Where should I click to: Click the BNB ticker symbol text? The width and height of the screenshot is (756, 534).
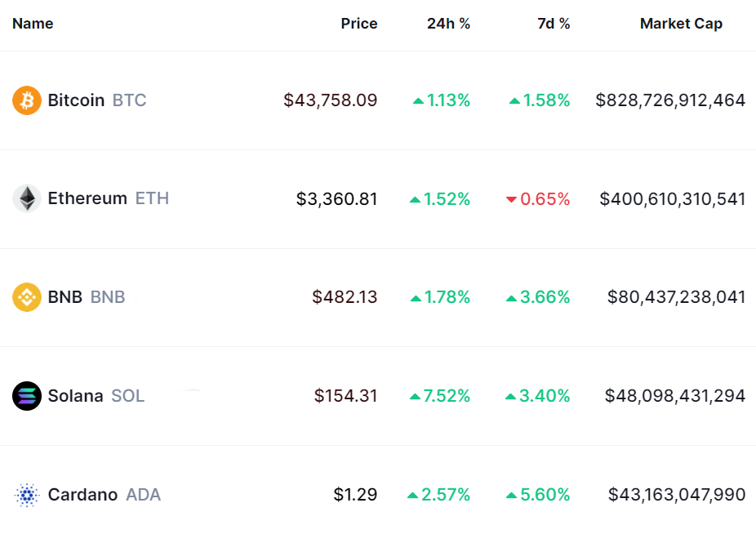tap(108, 297)
